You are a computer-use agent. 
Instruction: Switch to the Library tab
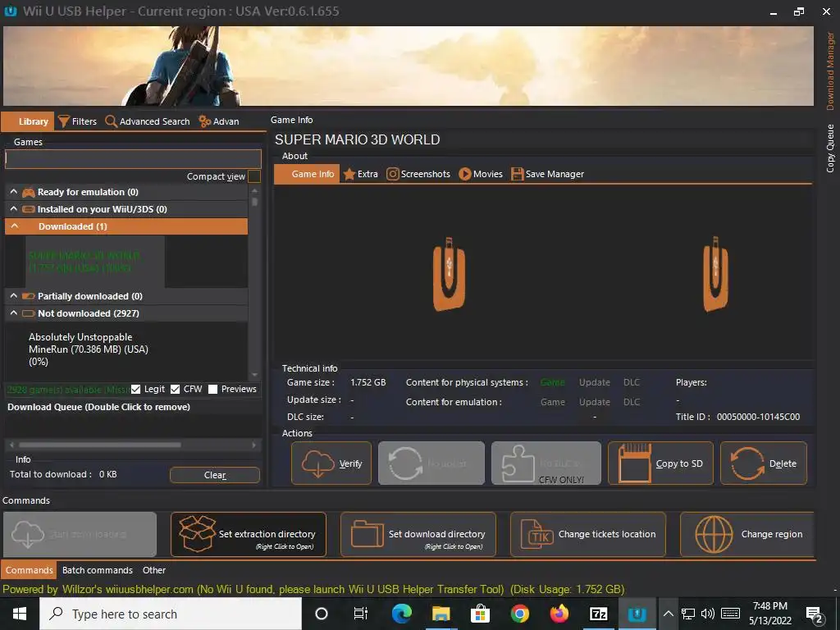coord(28,121)
